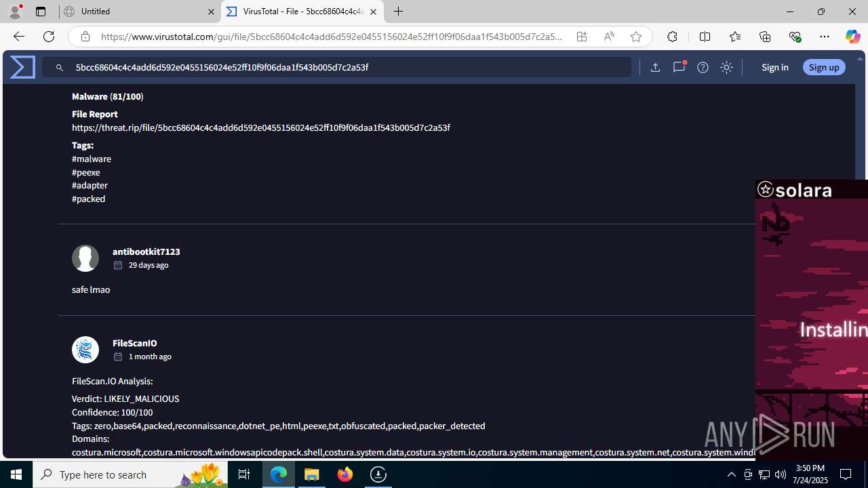Viewport: 868px width, 488px height.
Task: Open Task View on the taskbar
Action: [244, 474]
